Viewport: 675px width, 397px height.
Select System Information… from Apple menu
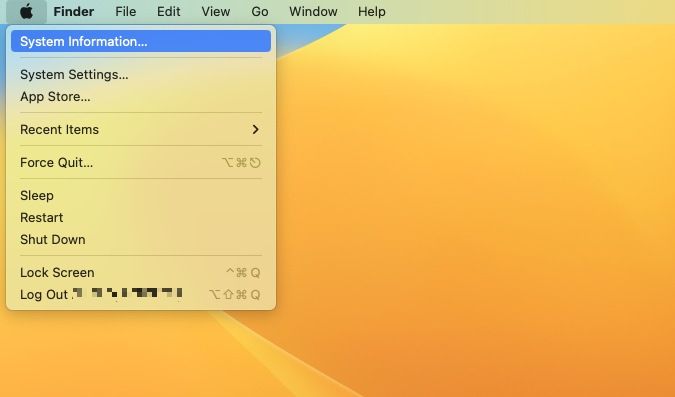click(x=141, y=41)
